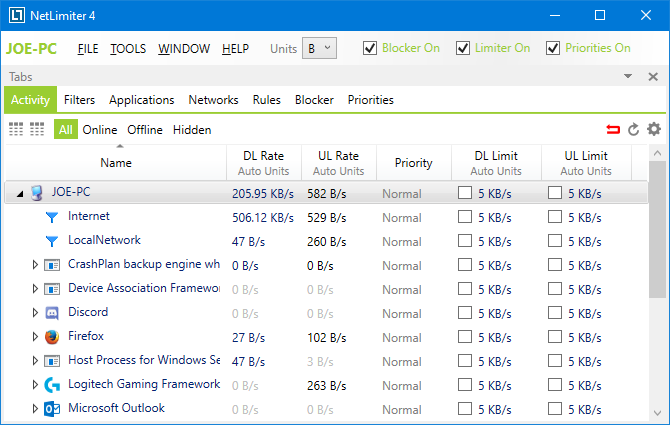Disable the Blocker On checkbox
Viewport: 670px width, 425px height.
[370, 48]
